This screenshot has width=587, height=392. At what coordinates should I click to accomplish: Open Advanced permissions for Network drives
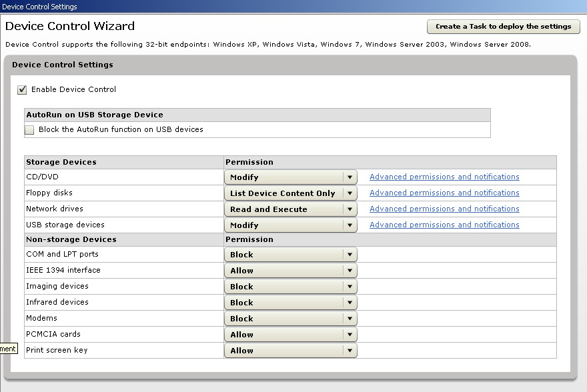click(x=444, y=209)
